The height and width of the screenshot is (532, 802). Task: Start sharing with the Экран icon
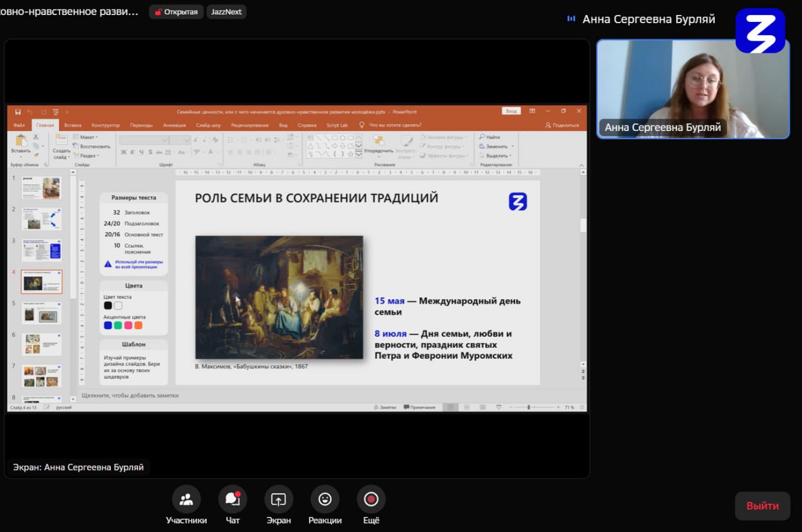[278, 499]
